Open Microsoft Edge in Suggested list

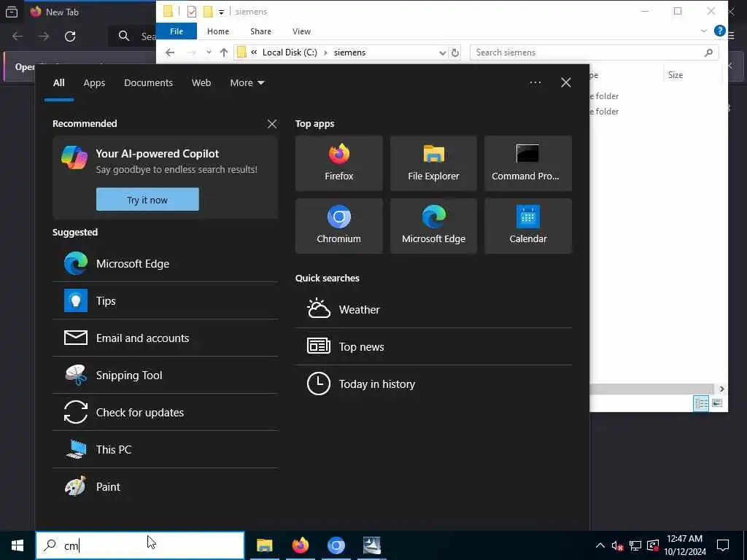[166, 263]
